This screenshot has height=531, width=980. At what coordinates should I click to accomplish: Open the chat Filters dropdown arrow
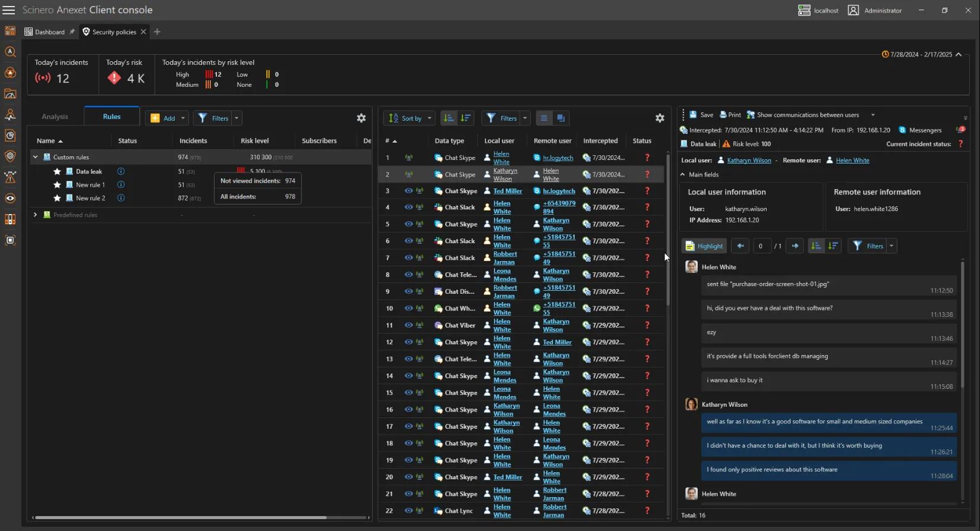click(891, 246)
